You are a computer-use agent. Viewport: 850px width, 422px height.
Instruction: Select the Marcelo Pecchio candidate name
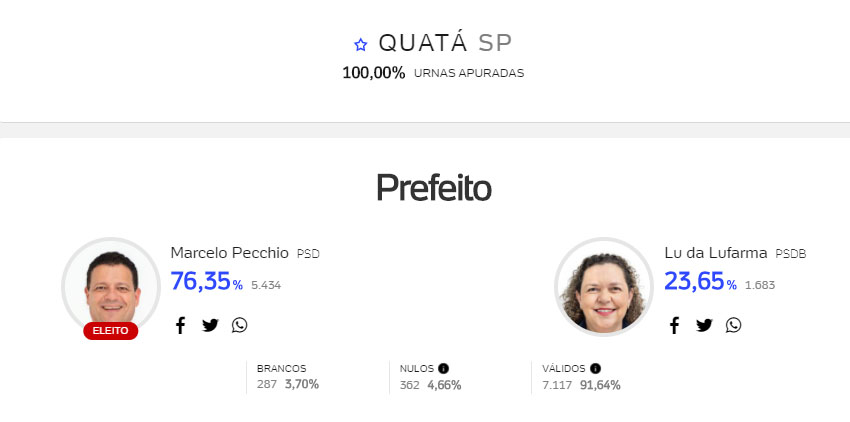pyautogui.click(x=229, y=253)
